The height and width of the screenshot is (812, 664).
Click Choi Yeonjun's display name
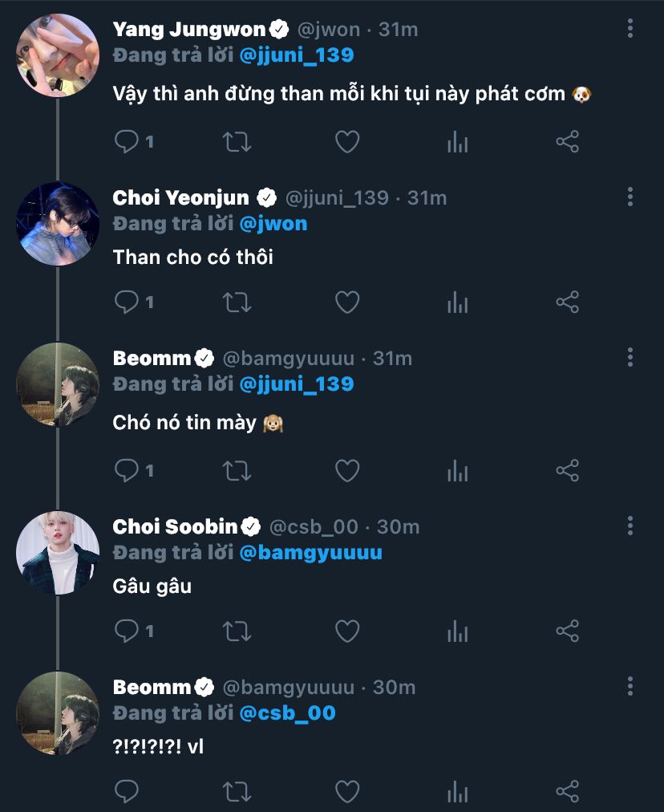[181, 197]
